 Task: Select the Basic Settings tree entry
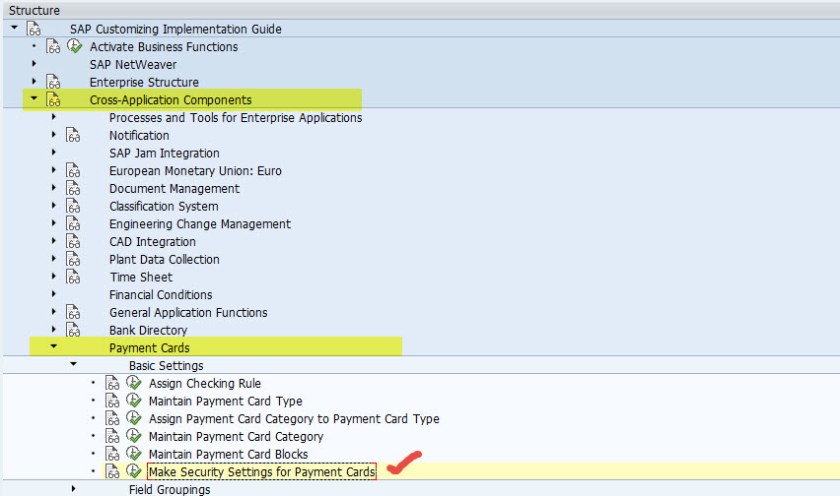pyautogui.click(x=166, y=366)
